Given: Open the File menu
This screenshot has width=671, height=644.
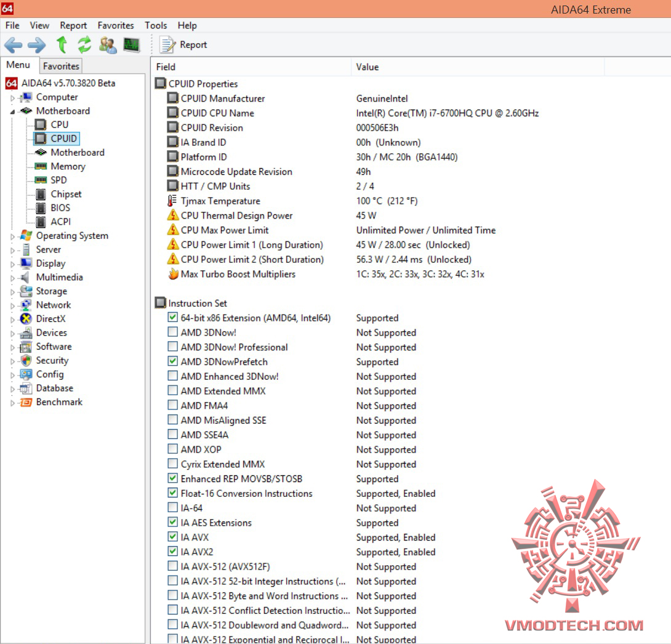Looking at the screenshot, I should click(12, 25).
